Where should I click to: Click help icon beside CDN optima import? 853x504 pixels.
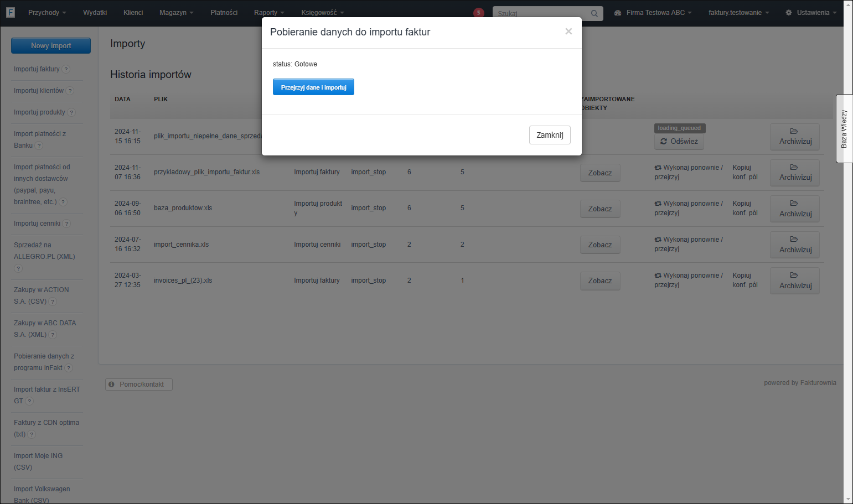pyautogui.click(x=32, y=434)
